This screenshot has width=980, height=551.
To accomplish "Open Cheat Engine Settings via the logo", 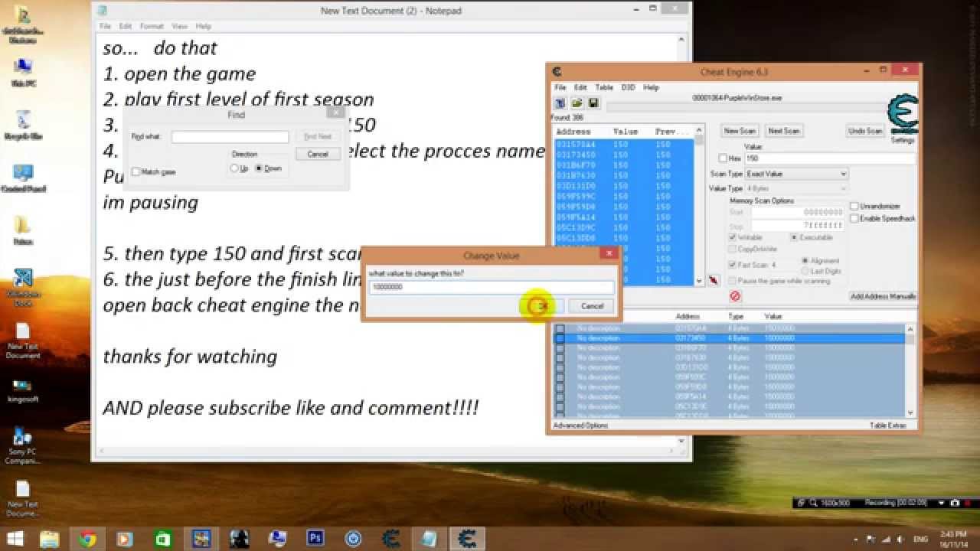I will pyautogui.click(x=902, y=115).
